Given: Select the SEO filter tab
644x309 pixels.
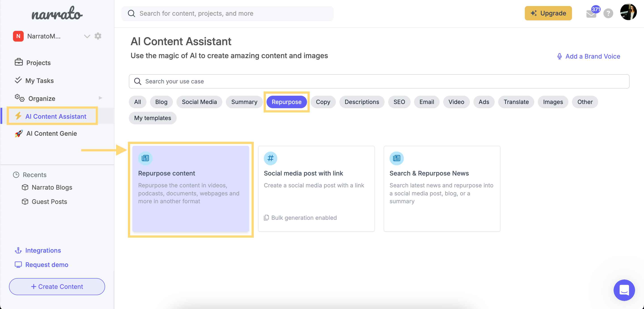Looking at the screenshot, I should click(x=399, y=102).
